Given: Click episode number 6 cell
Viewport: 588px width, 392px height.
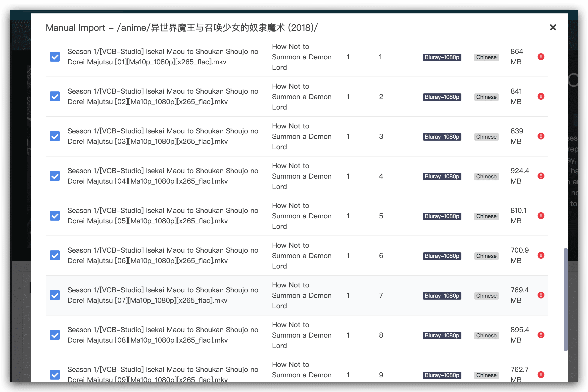Looking at the screenshot, I should coord(381,256).
